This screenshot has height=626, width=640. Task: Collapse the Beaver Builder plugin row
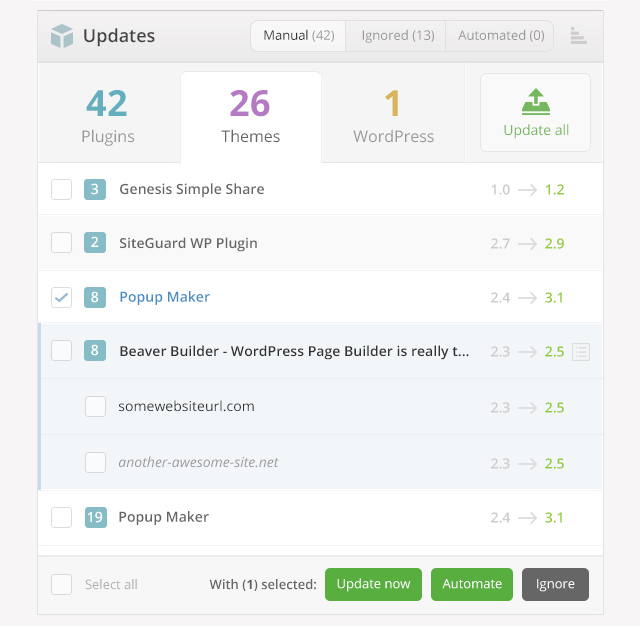coord(294,351)
